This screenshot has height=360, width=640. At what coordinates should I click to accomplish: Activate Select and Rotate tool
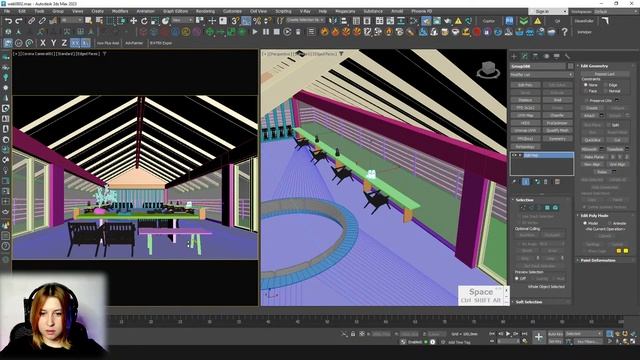[x=144, y=21]
